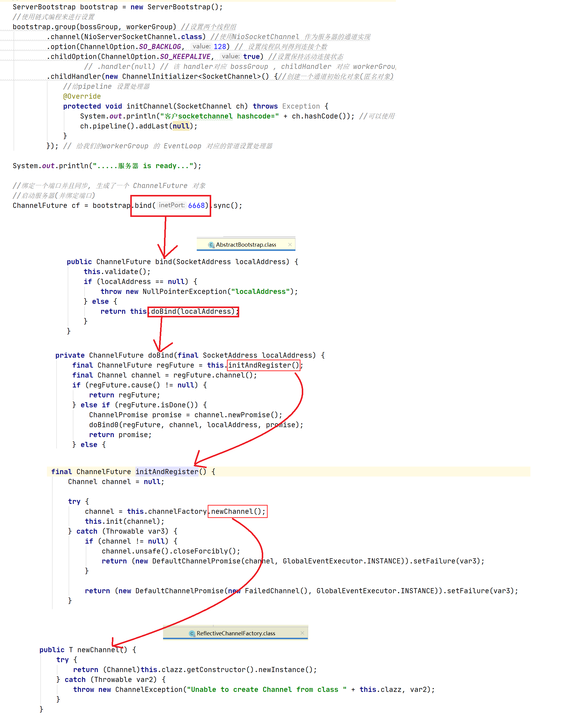The width and height of the screenshot is (562, 728).
Task: Click the "Unable to create Channel from class" string
Action: click(267, 689)
